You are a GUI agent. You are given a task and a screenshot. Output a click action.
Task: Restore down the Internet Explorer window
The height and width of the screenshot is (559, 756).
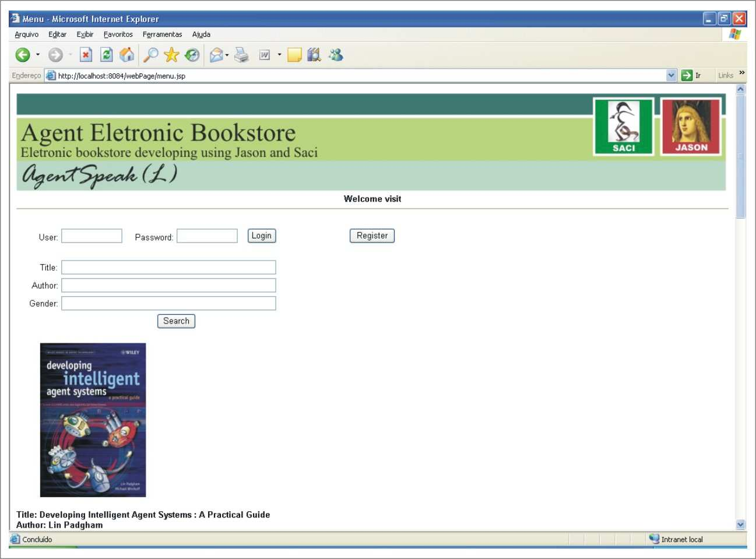tap(724, 19)
